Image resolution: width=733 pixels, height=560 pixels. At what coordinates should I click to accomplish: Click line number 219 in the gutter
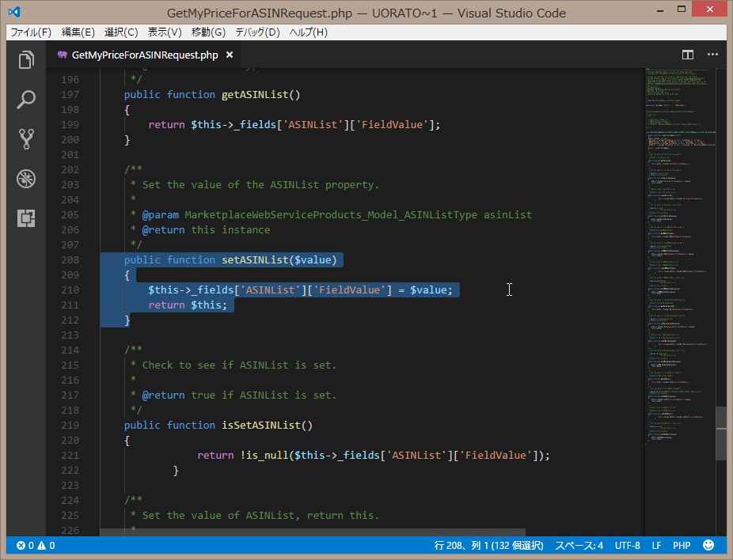pos(70,425)
